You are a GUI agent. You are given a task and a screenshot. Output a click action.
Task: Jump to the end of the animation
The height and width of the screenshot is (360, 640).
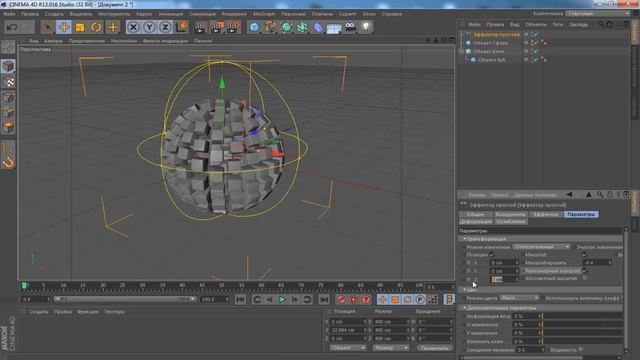point(324,300)
